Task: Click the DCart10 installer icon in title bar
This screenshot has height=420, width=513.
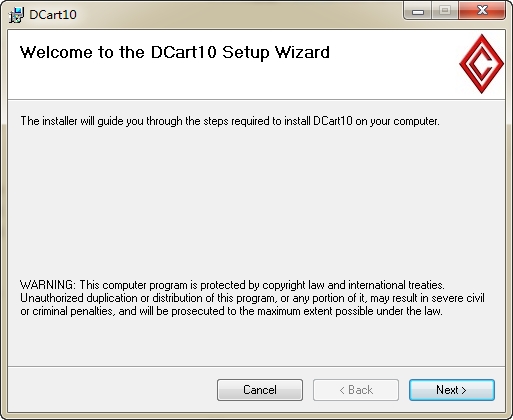Action: tap(16, 15)
